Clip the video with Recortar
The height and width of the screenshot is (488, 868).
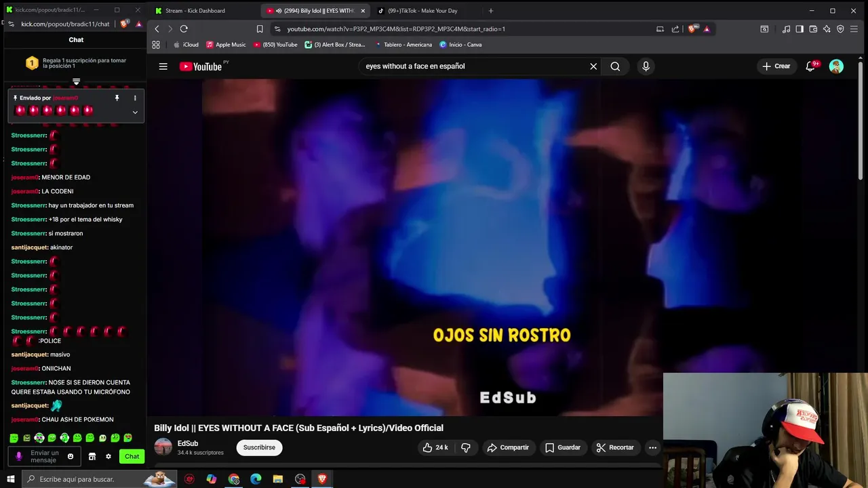615,447
